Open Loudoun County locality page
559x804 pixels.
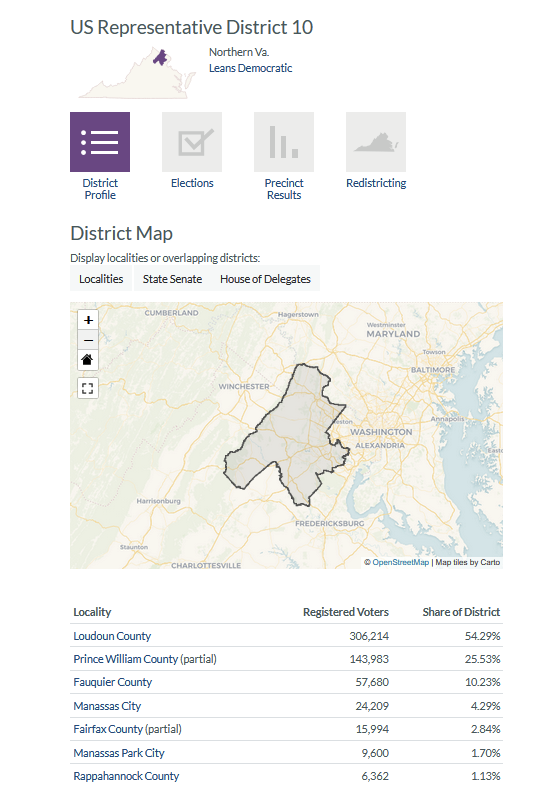coord(112,636)
